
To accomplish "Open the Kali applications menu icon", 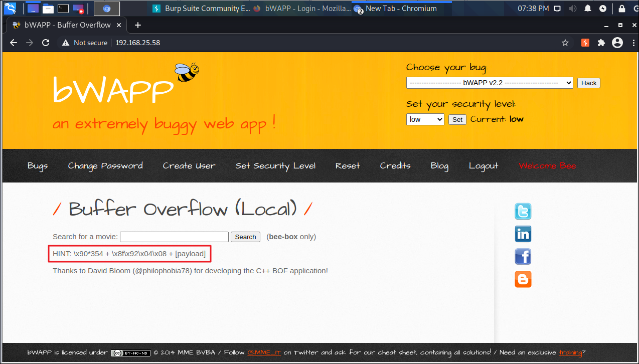I will click(10, 8).
